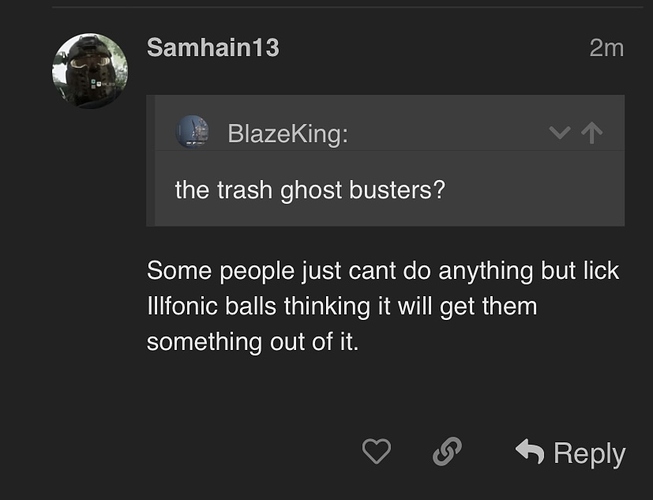Copy post link using the chain icon
This screenshot has height=500, width=653.
pos(445,453)
